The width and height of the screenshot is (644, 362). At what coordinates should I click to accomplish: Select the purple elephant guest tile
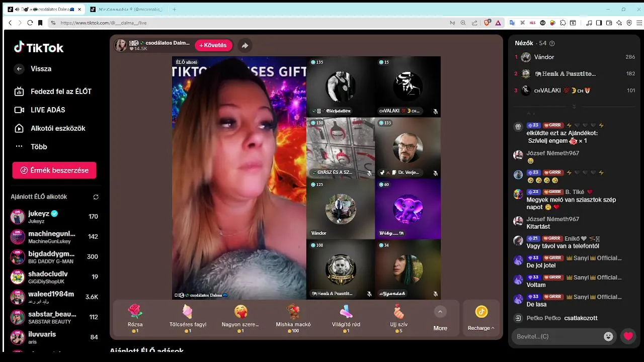[408, 209]
